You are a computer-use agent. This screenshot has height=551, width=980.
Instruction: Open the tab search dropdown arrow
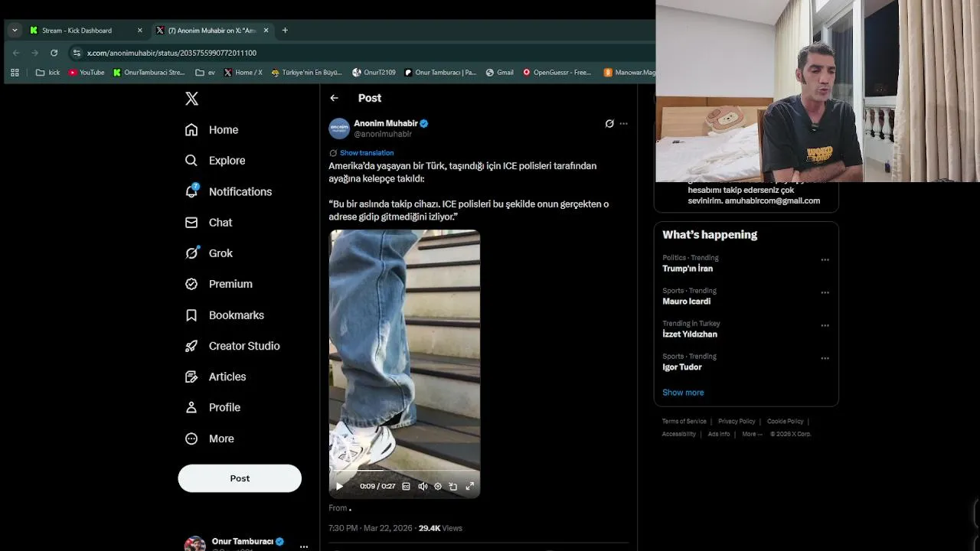15,31
